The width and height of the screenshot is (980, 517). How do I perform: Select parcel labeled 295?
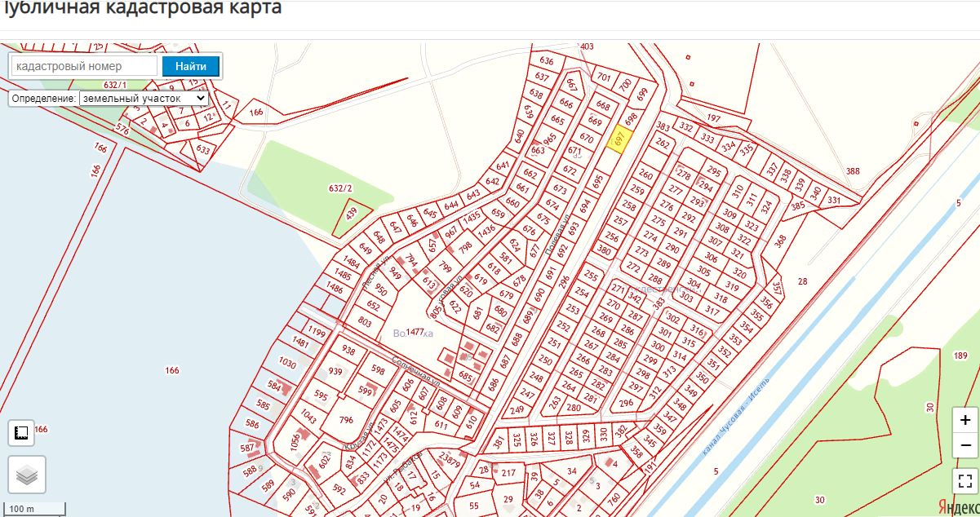[x=714, y=171]
